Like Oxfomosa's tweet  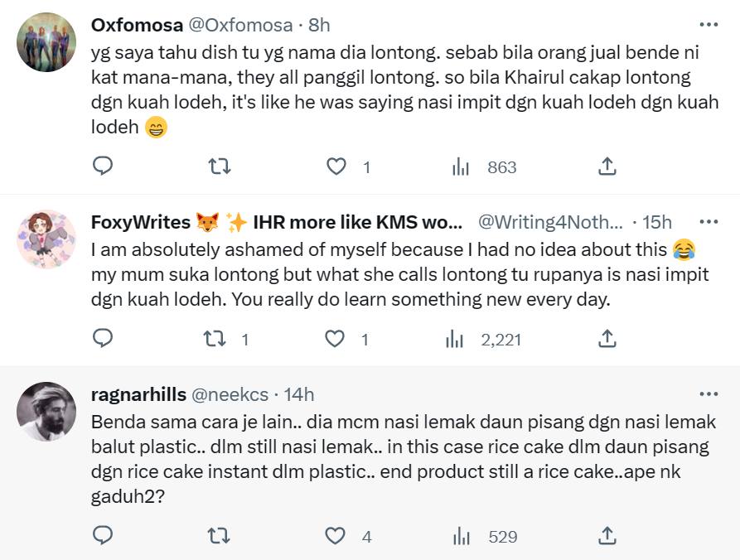pyautogui.click(x=336, y=167)
